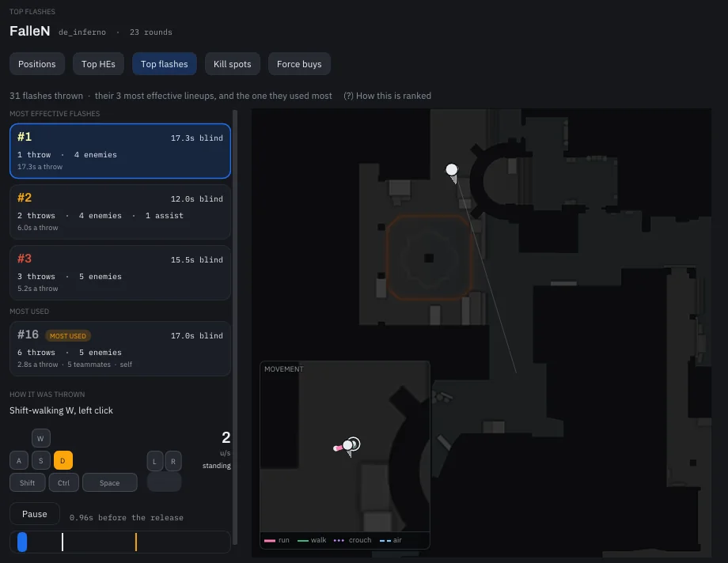This screenshot has width=728, height=563.
Task: Click the standing stance label
Action: (x=216, y=466)
